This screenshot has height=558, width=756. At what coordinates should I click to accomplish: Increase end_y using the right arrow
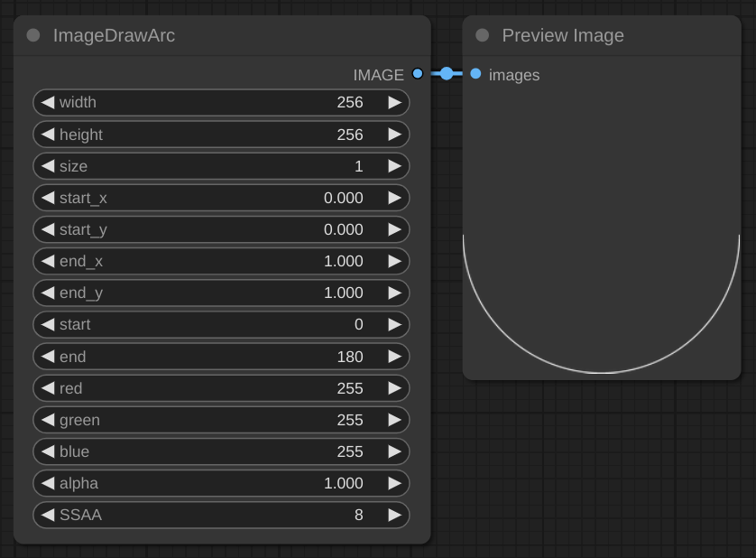click(x=394, y=293)
